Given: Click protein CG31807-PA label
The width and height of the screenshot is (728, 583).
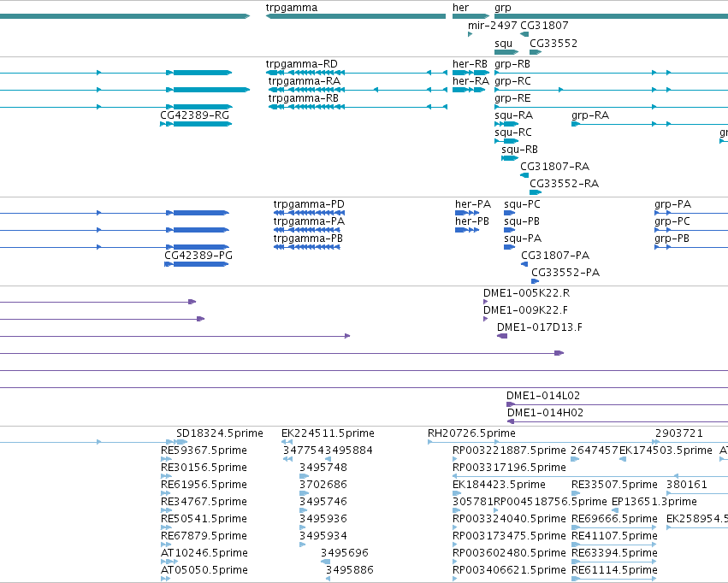Looking at the screenshot, I should click(x=555, y=256).
